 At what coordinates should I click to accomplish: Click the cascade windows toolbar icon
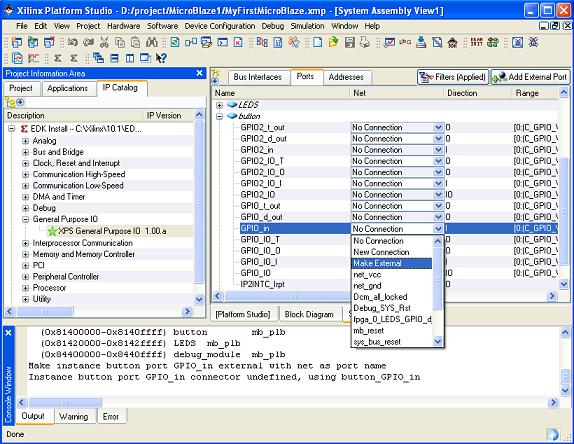coord(98,58)
